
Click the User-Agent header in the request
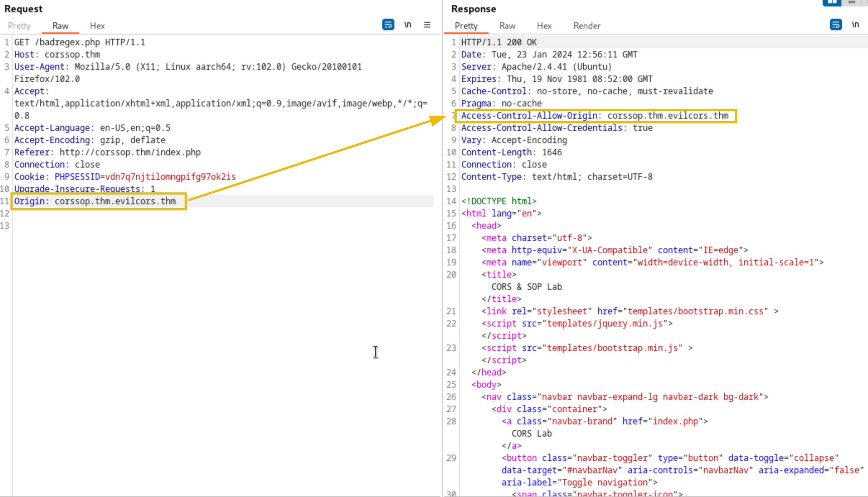[188, 67]
